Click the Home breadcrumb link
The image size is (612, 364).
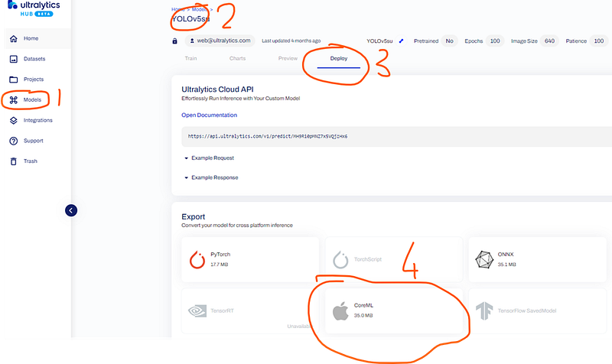click(x=178, y=9)
